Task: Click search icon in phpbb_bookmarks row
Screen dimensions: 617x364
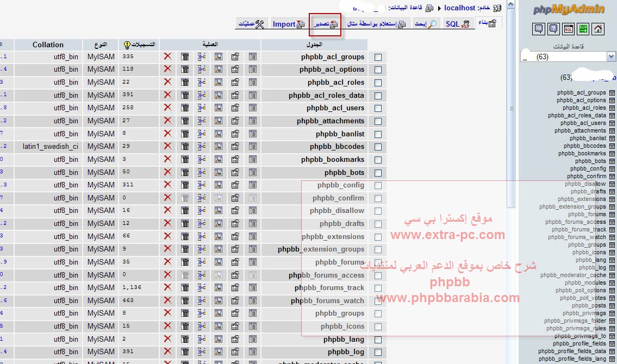Action: click(219, 159)
